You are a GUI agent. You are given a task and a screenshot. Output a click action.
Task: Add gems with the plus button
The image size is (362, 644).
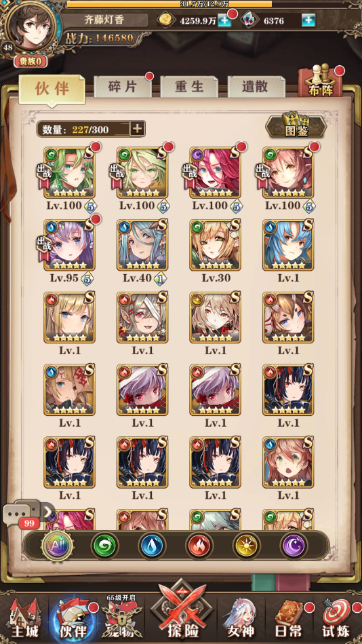click(x=308, y=20)
